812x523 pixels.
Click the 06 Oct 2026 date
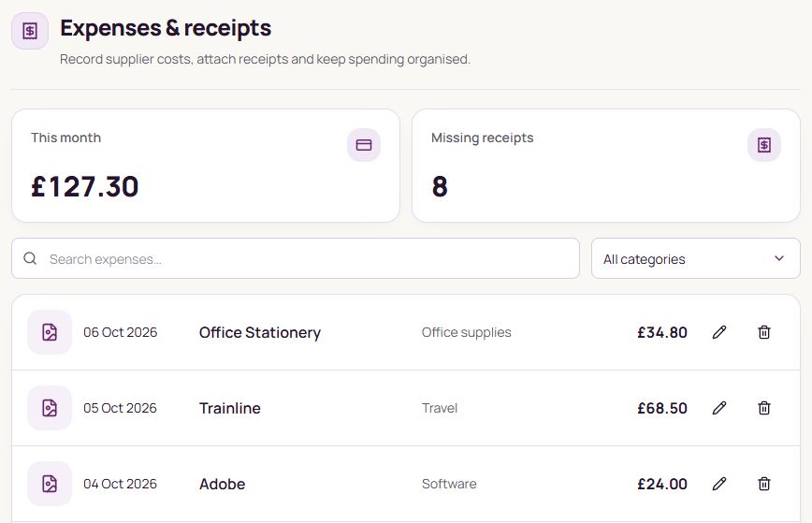(x=120, y=332)
